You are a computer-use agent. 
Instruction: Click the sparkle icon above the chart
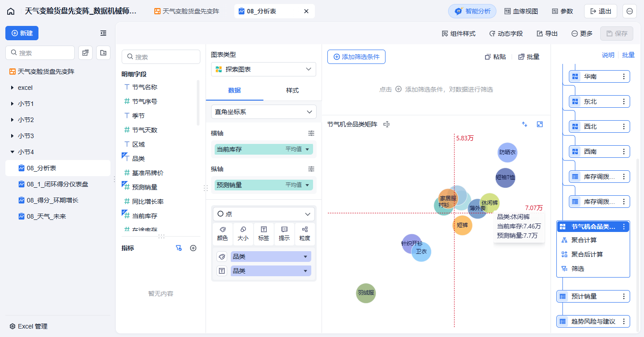click(x=525, y=124)
